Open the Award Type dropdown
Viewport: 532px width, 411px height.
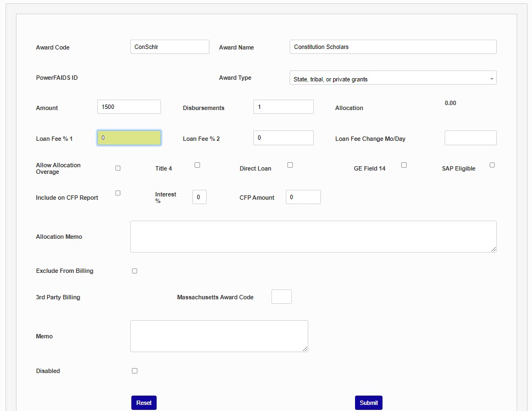click(x=392, y=78)
